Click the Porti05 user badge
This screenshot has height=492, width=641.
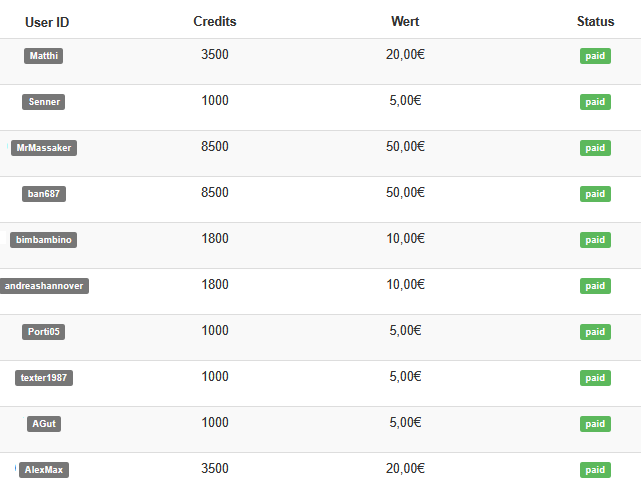(x=43, y=332)
